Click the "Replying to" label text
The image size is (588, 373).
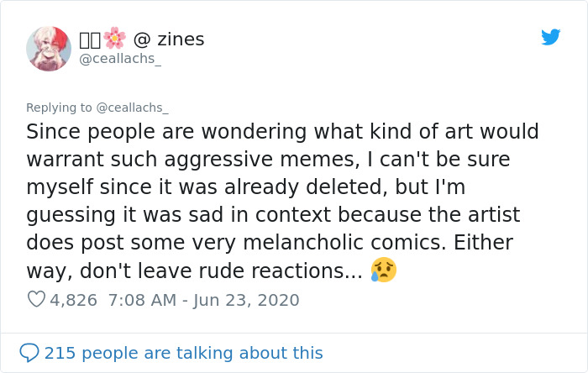(x=59, y=108)
